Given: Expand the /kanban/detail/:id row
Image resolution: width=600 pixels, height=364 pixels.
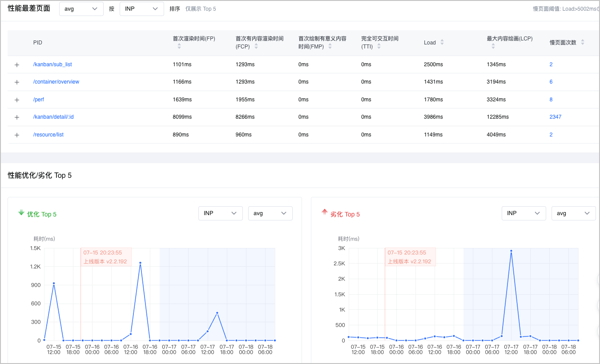Looking at the screenshot, I should pos(17,117).
